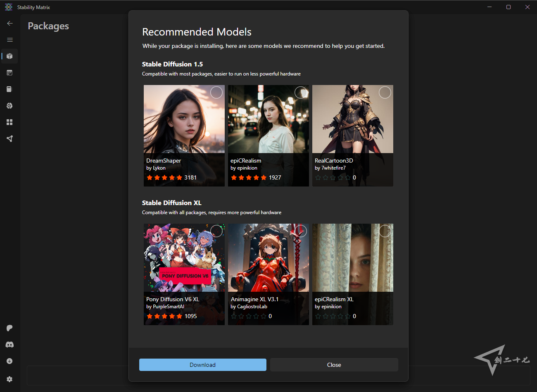
Task: Open the Packages sidebar icon
Action: (x=10, y=56)
